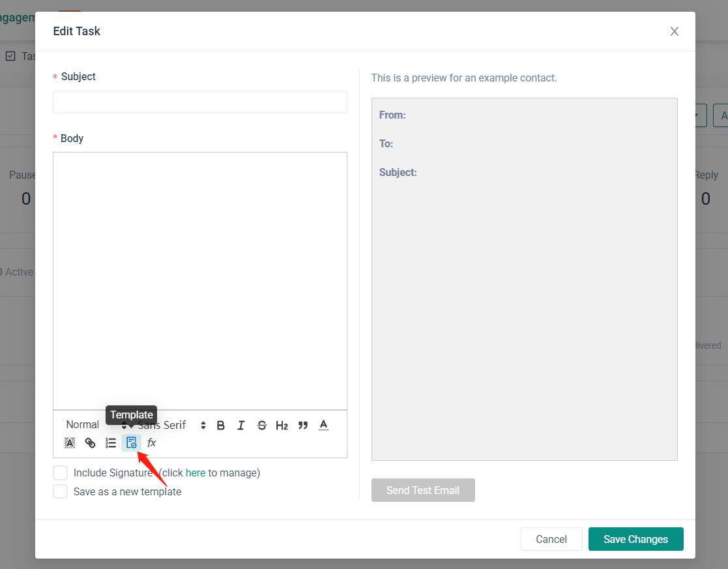Screen dimensions: 728x569
Task: Check the Include Signature box
Action: point(61,473)
